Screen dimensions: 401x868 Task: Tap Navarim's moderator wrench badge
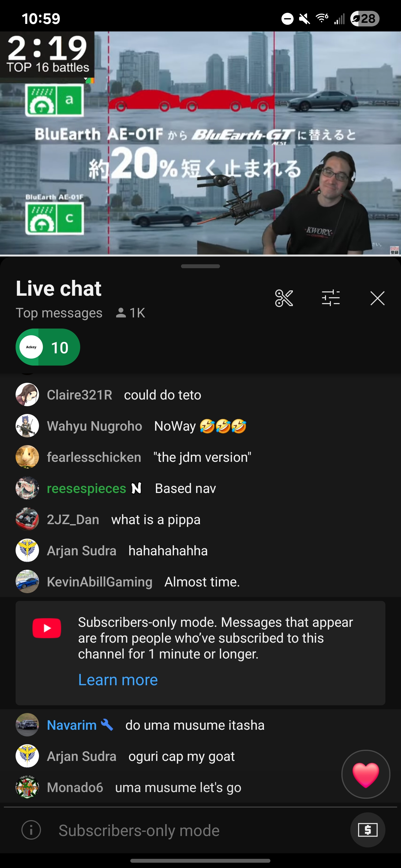pos(107,724)
